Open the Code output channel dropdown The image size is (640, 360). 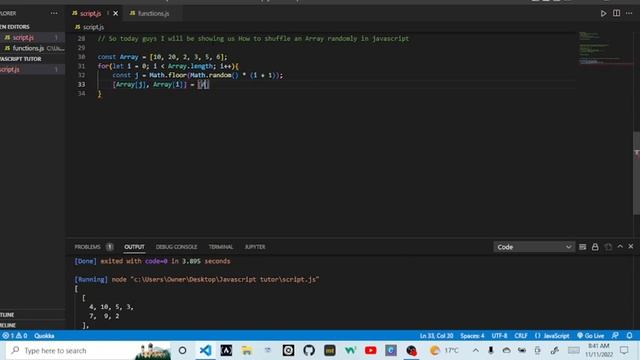(533, 247)
